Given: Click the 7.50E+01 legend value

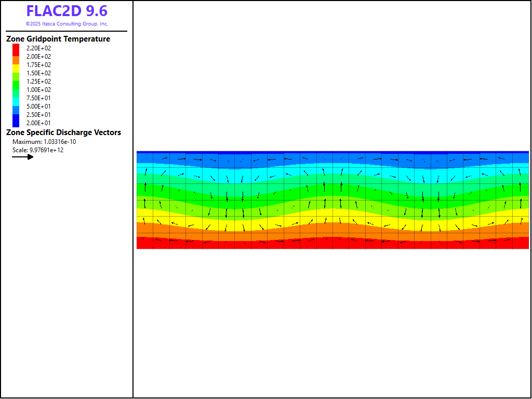Looking at the screenshot, I should (39, 98).
